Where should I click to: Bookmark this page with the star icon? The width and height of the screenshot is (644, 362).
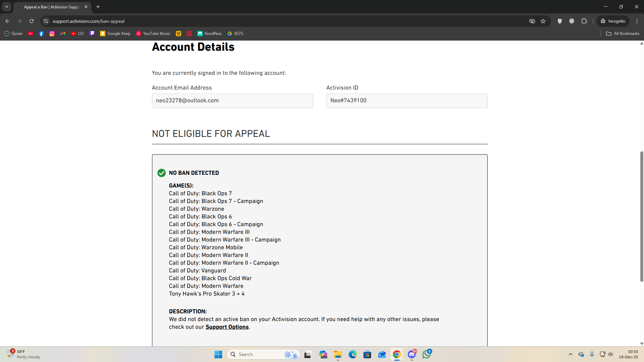tap(543, 21)
